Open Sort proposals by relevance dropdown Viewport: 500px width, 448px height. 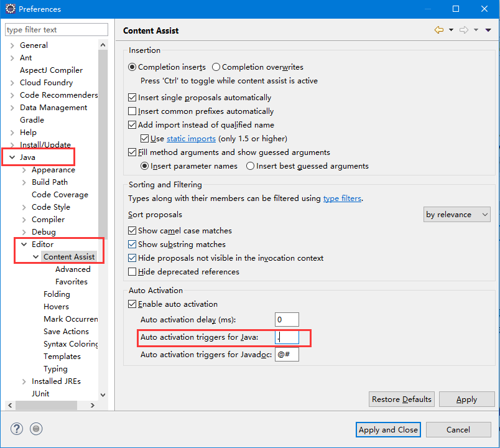point(456,215)
